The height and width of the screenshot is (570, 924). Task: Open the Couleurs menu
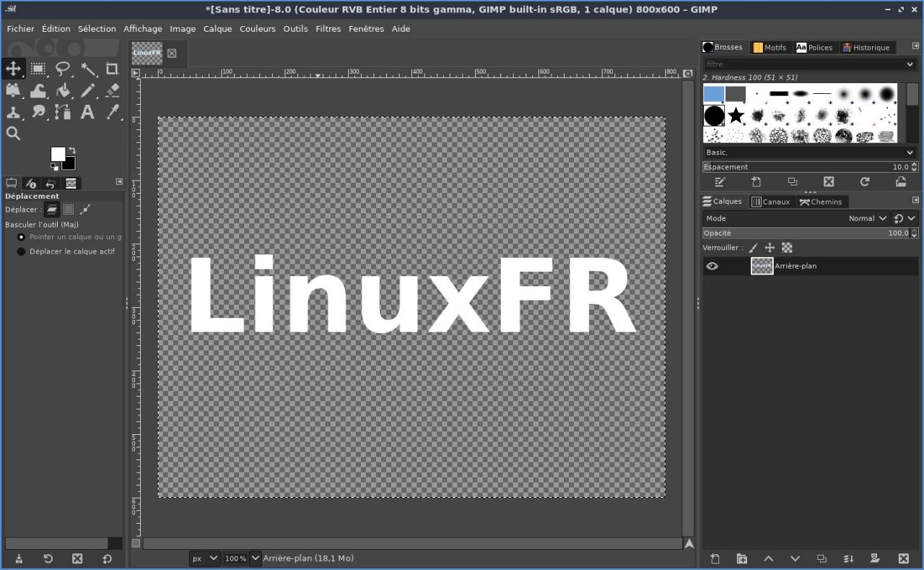click(258, 29)
